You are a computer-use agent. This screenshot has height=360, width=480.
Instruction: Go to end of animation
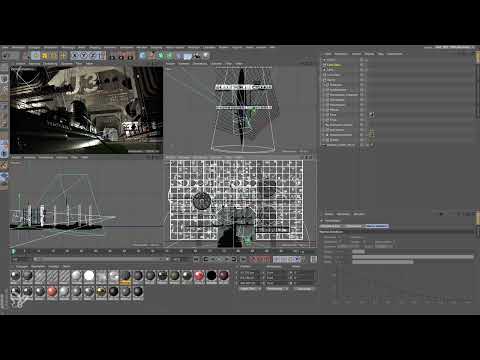tap(243, 259)
